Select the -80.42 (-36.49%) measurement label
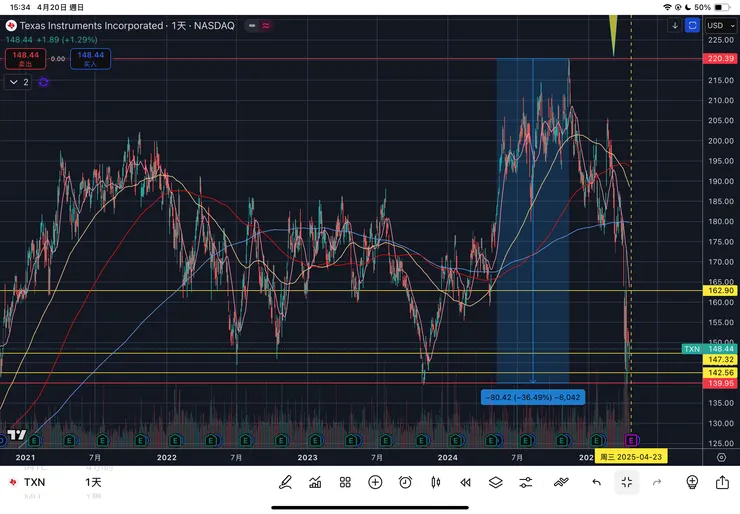The image size is (740, 514). tap(533, 397)
